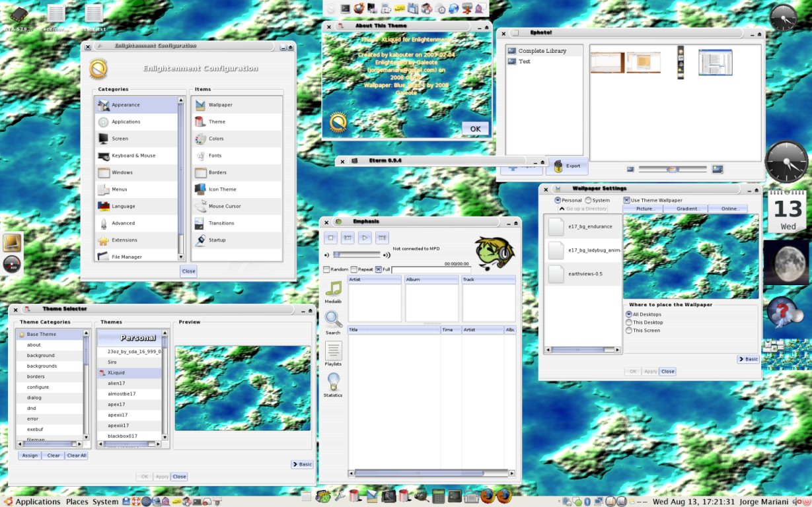Adjust the Emphasis volume slider
This screenshot has width=812, height=507.
pos(357,254)
